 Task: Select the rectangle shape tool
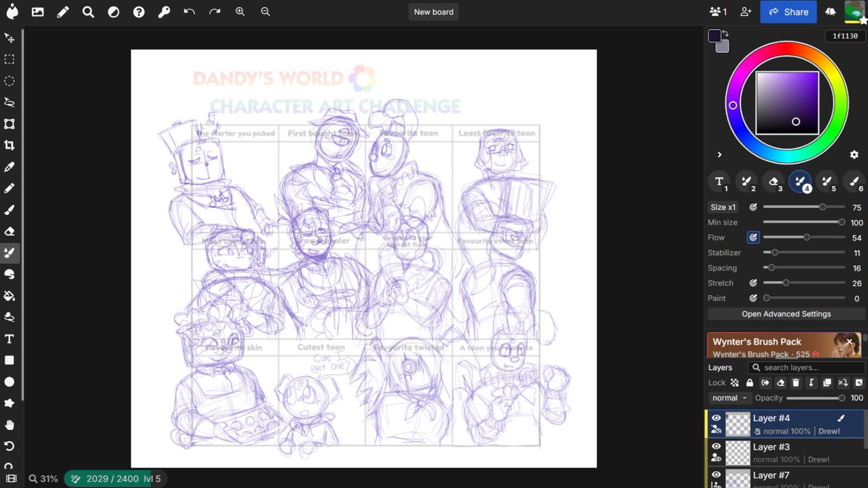(x=9, y=360)
